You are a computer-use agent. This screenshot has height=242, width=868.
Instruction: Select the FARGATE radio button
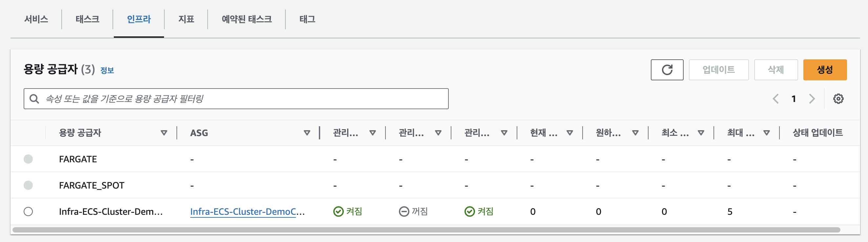tap(28, 159)
